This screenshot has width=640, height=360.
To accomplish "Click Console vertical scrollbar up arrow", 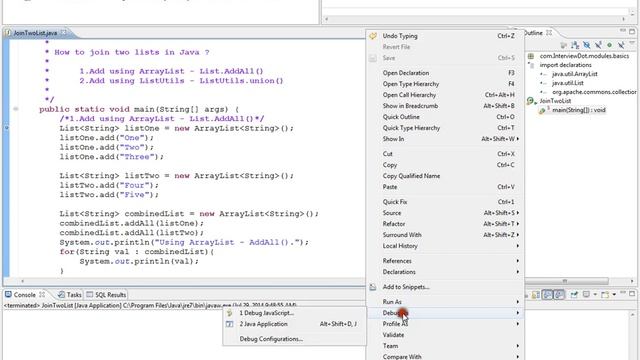I will click(x=632, y=314).
